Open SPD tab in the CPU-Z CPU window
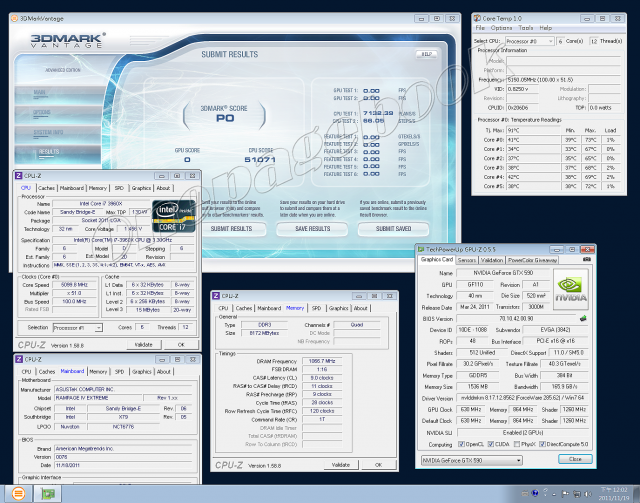Viewport: 640px width, 503px height. coord(119,188)
